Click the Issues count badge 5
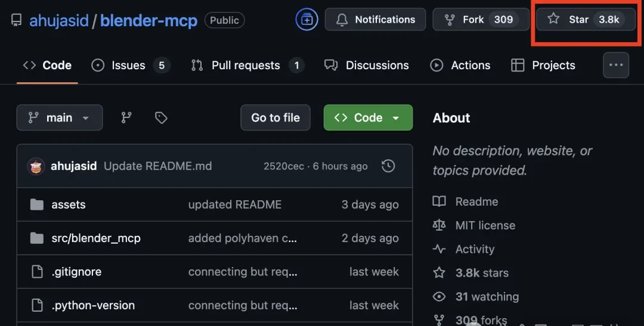The image size is (644, 326). [162, 66]
